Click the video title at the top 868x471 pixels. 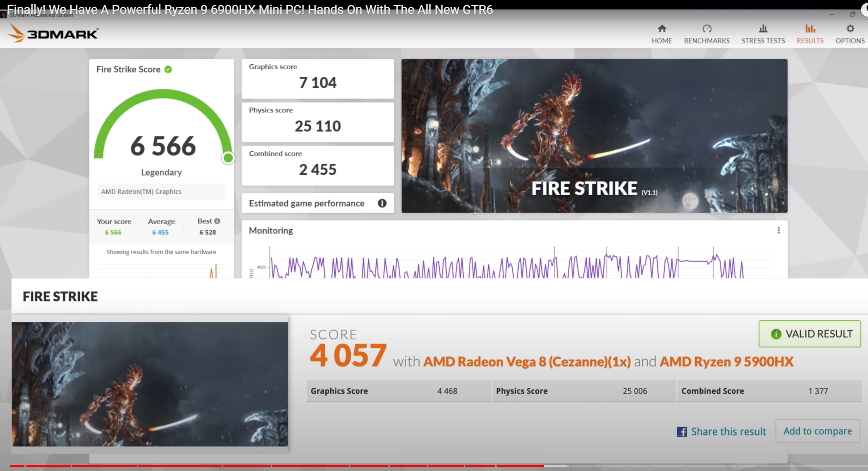click(x=250, y=9)
